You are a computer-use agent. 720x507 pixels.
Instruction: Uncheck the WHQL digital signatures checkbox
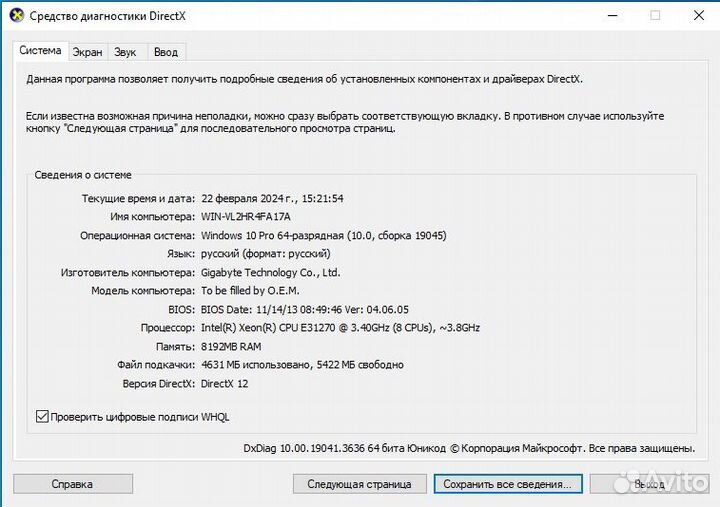42,416
